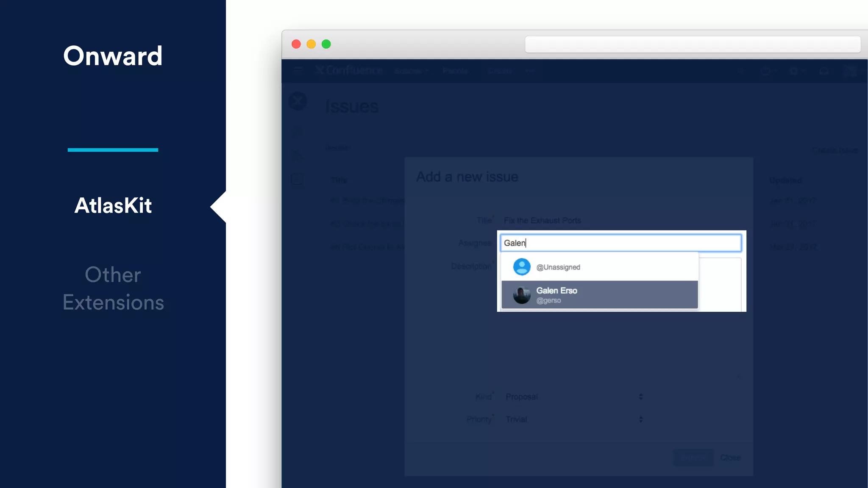This screenshot has width=868, height=488.
Task: Click the browser address bar
Action: pyautogui.click(x=693, y=44)
